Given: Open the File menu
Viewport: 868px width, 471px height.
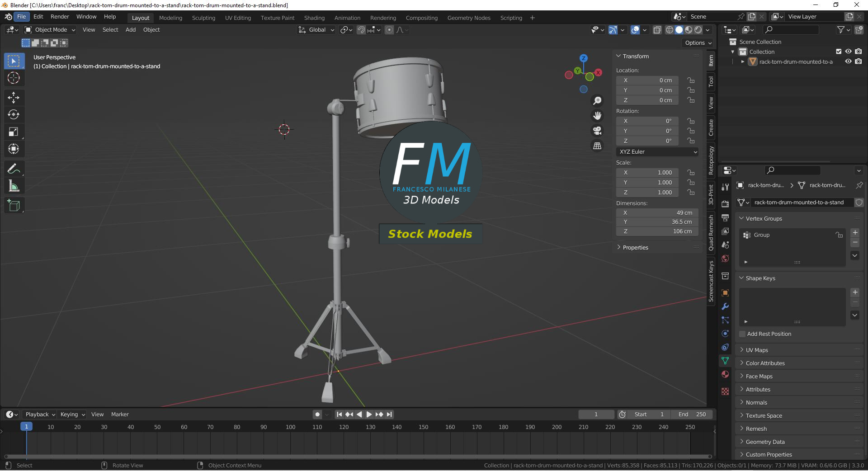Looking at the screenshot, I should [x=22, y=17].
